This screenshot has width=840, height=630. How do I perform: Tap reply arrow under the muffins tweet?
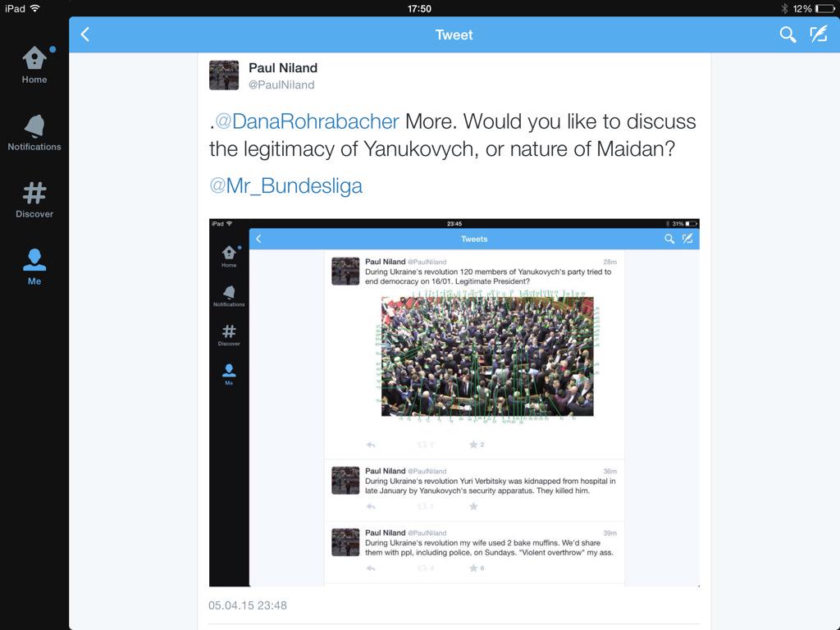pos(371,568)
